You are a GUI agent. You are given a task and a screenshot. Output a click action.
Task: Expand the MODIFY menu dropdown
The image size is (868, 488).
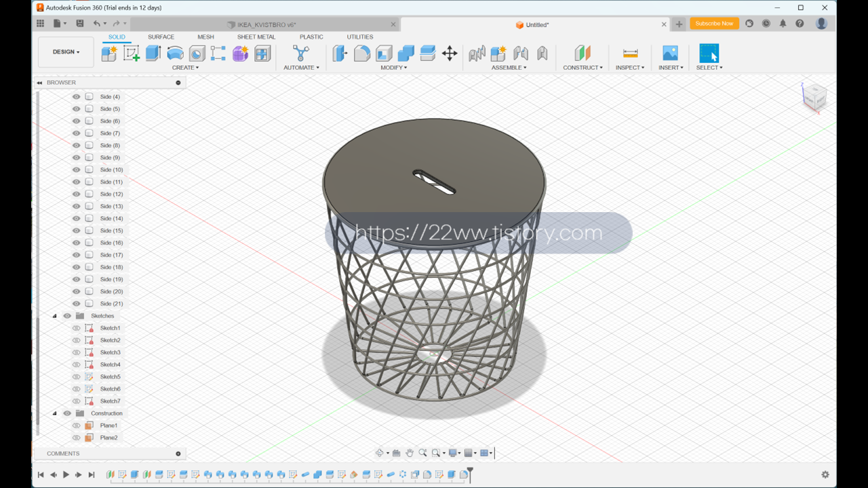pos(393,68)
